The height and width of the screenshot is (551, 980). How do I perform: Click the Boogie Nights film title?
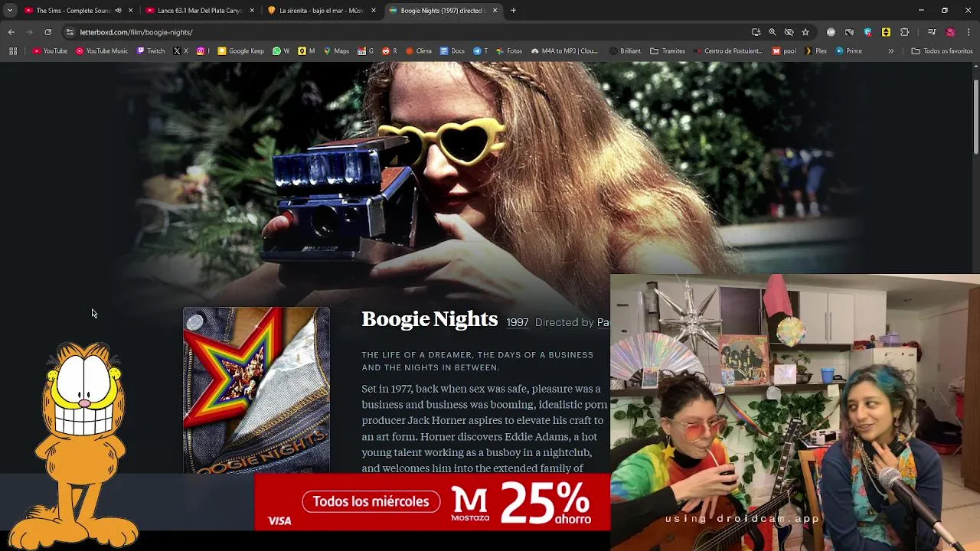click(430, 319)
